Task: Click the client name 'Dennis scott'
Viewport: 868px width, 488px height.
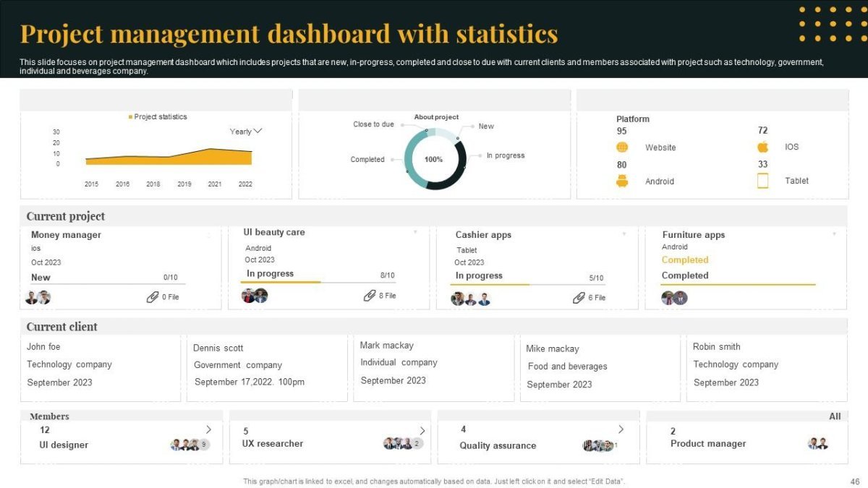Action: 218,348
